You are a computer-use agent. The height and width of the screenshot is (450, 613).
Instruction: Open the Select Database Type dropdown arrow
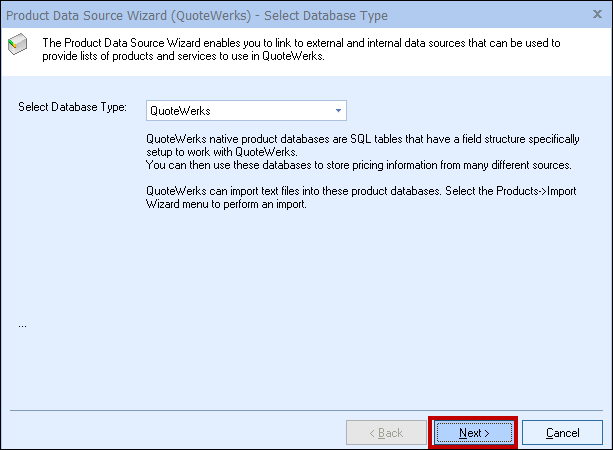tap(338, 111)
